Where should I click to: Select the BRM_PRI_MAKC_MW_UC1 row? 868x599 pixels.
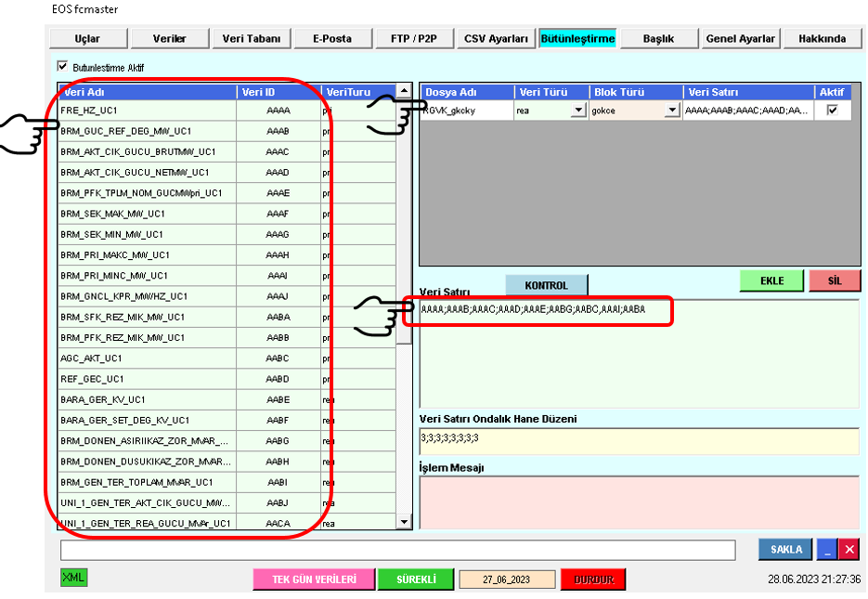(x=227, y=254)
